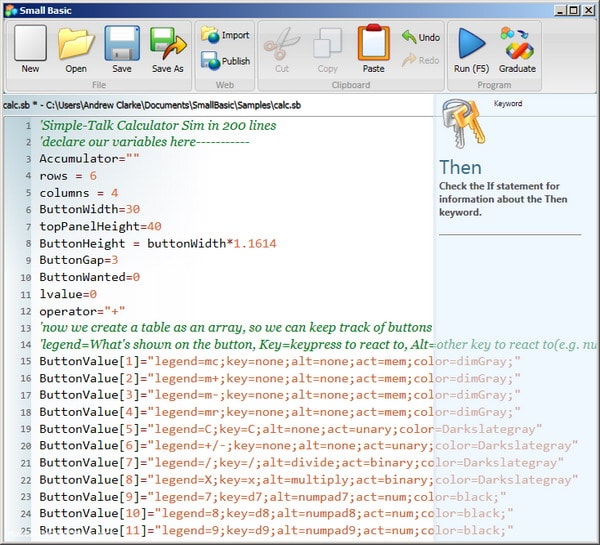Screen dimensions: 600x545
Task: Click the ButtonValue[1] legend=mc line
Action: click(x=280, y=361)
